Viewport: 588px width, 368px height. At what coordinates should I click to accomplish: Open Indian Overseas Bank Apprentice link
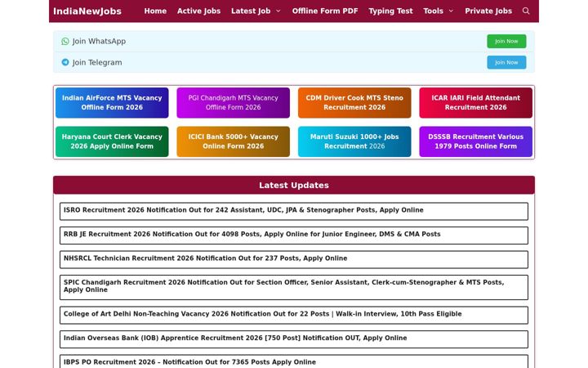point(235,338)
